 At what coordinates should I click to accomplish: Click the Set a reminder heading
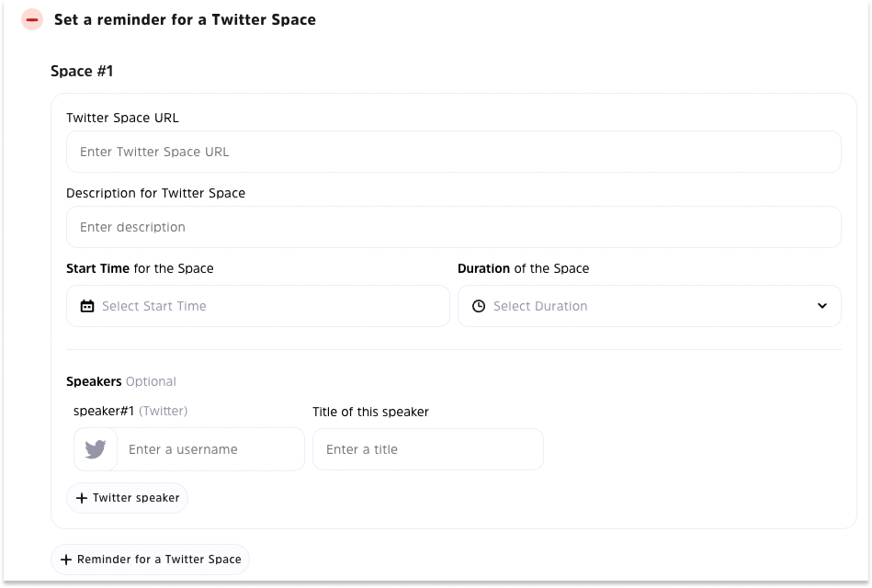[x=185, y=19]
